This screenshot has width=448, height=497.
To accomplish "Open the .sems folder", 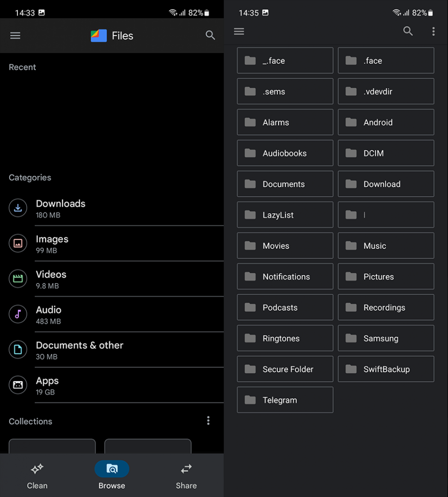I will tap(285, 91).
